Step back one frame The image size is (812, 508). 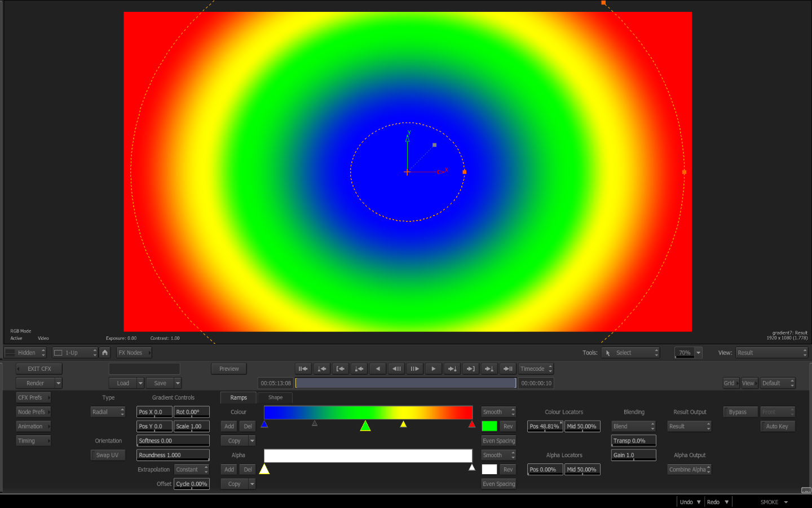tap(396, 369)
